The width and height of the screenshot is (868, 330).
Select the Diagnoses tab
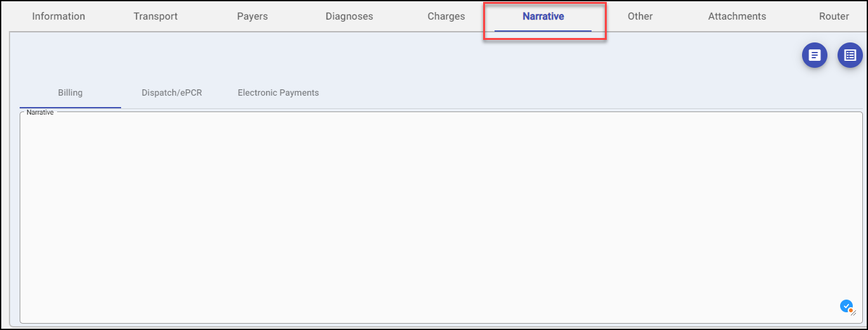[x=349, y=16]
